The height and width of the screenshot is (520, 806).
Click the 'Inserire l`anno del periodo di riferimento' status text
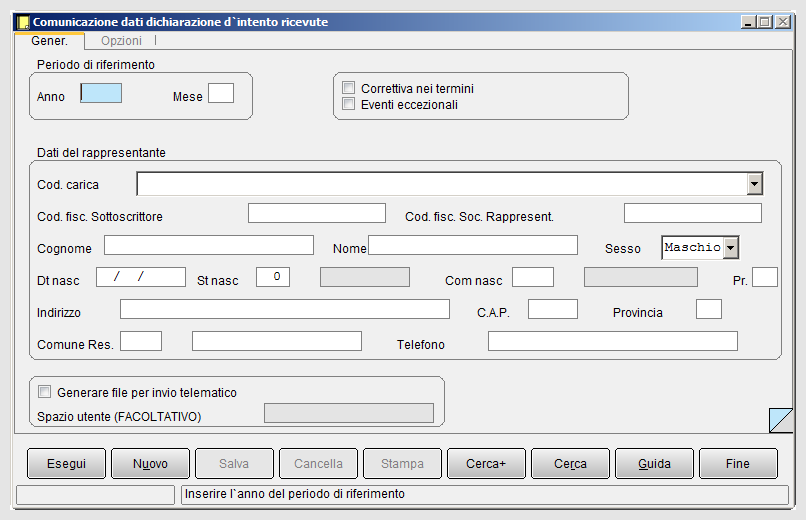(295, 494)
